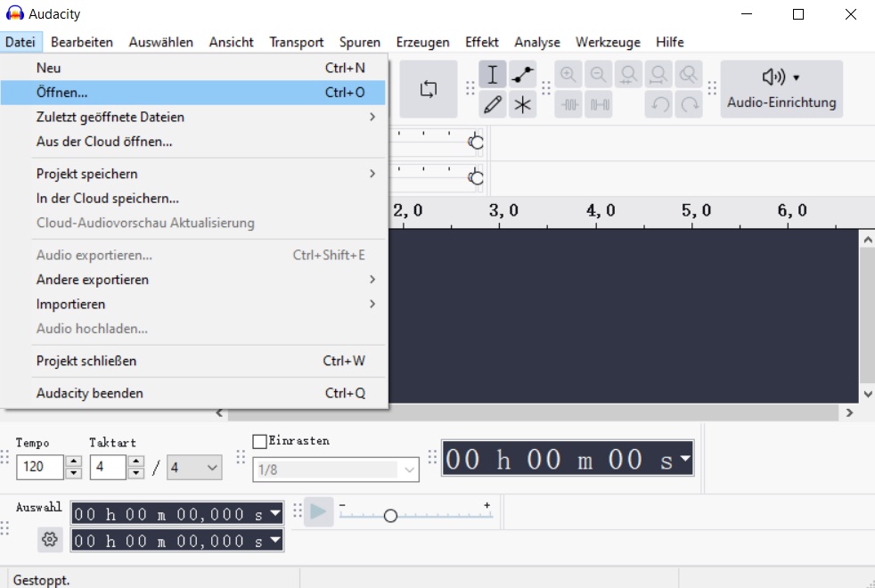The image size is (875, 588).
Task: Enable the Einrasten checkbox
Action: 259,441
